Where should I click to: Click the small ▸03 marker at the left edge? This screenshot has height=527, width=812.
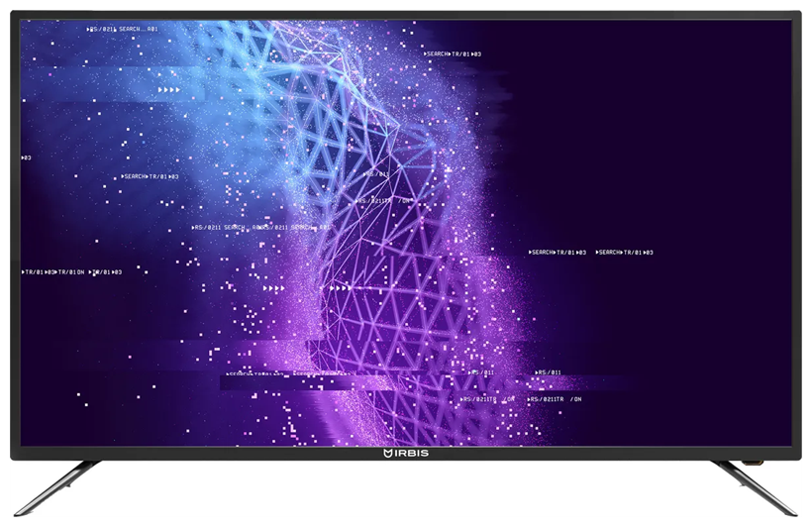click(x=26, y=158)
